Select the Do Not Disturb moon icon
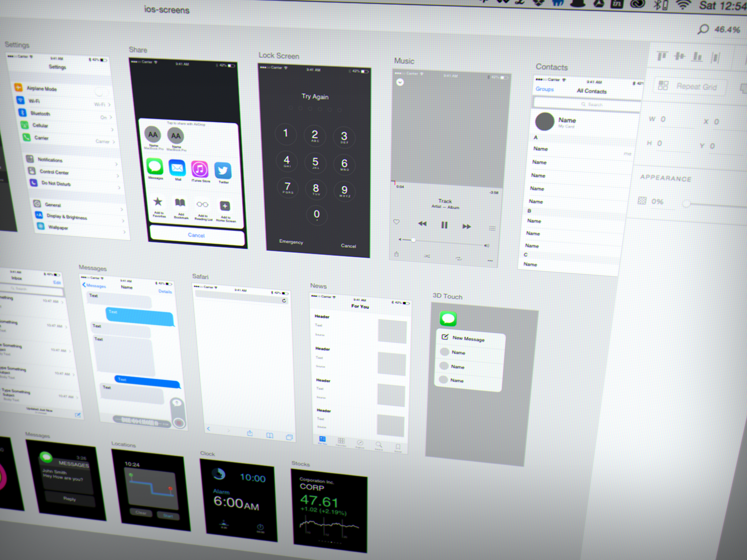The image size is (747, 560). point(34,182)
